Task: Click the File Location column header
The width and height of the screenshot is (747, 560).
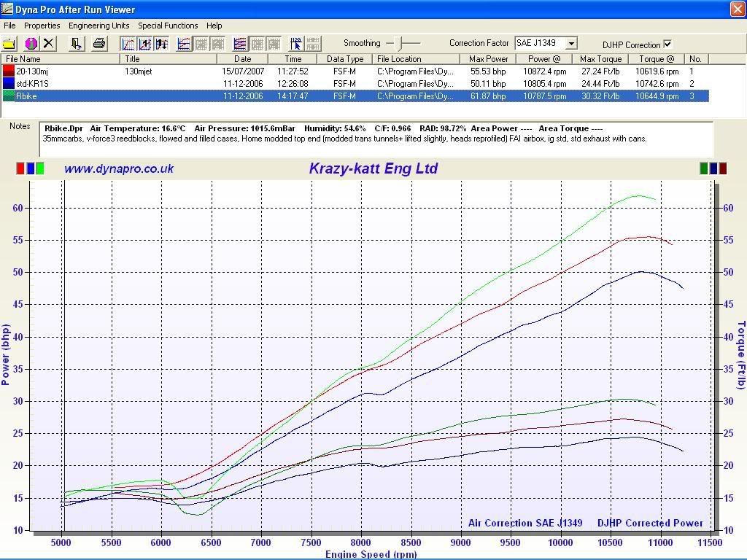Action: coord(417,59)
